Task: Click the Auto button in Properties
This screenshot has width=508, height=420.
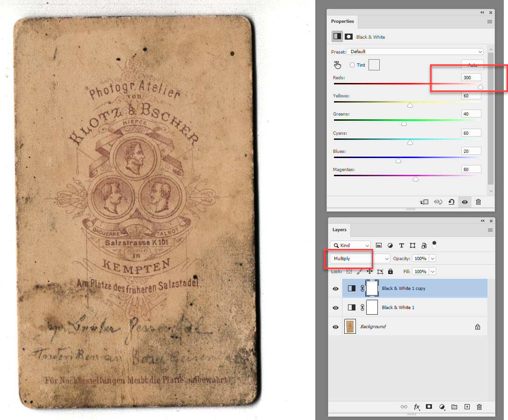Action: click(473, 65)
